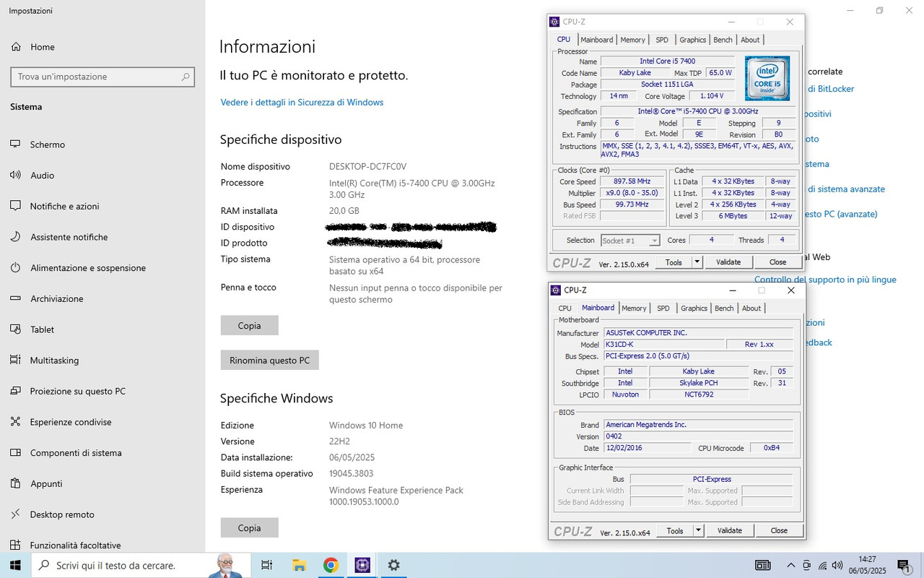Open the SPD tab in the lower CPU-Z window

(x=663, y=309)
